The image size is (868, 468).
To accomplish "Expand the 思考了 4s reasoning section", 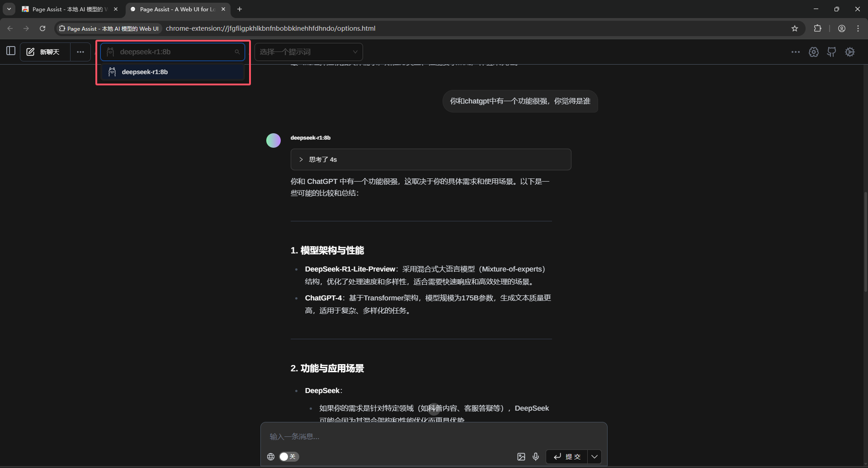I will (x=431, y=159).
